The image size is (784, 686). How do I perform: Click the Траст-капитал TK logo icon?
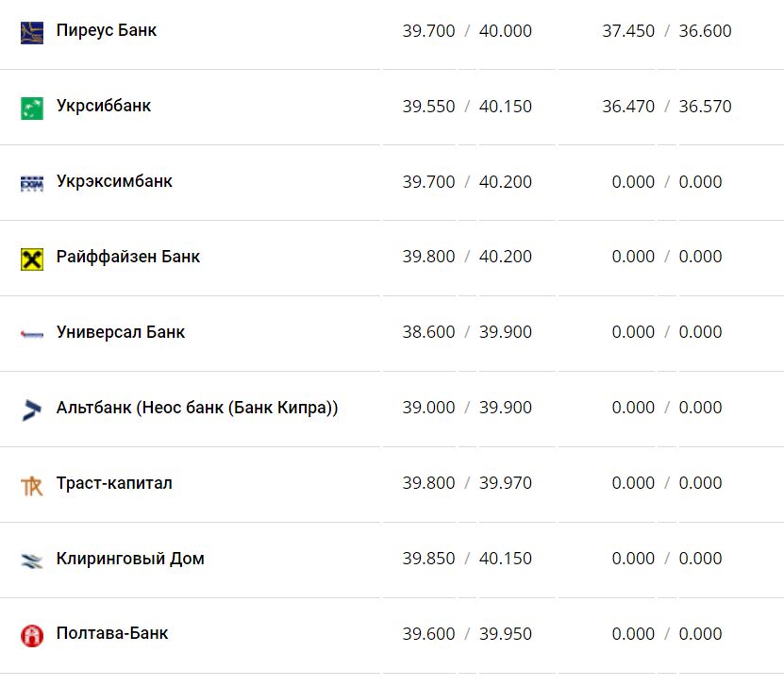coord(32,485)
